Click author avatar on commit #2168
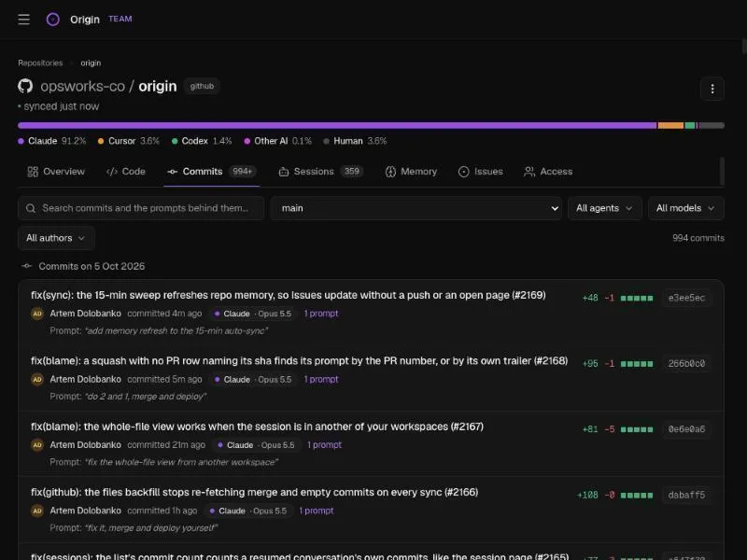This screenshot has width=747, height=560. pyautogui.click(x=37, y=380)
